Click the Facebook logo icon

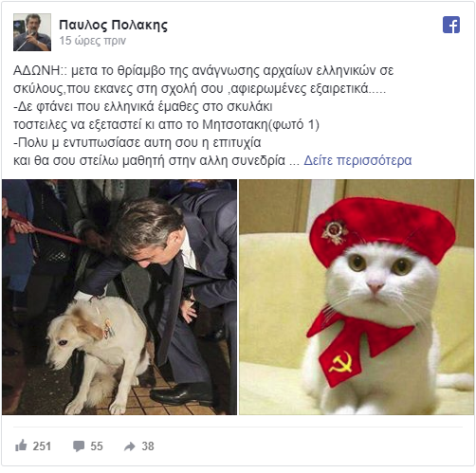[451, 25]
